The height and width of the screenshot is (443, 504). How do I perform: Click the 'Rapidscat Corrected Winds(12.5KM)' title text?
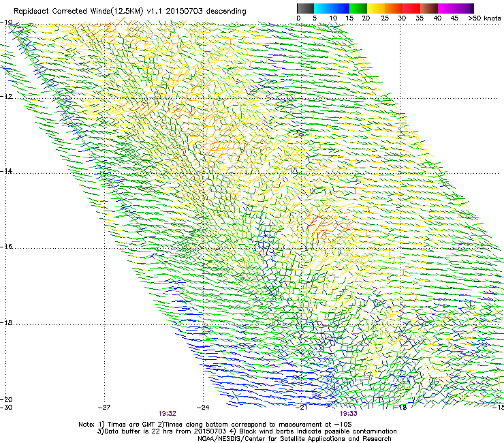(78, 12)
